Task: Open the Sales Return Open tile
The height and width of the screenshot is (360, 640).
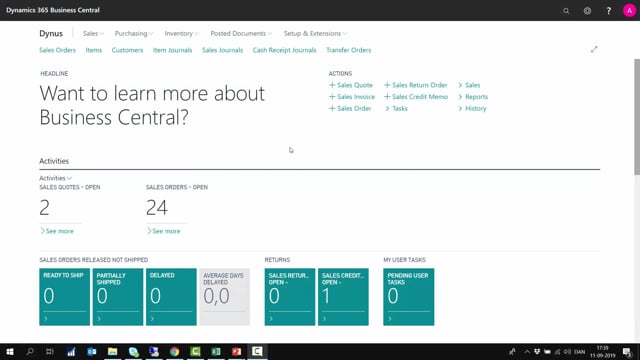Action: click(290, 297)
